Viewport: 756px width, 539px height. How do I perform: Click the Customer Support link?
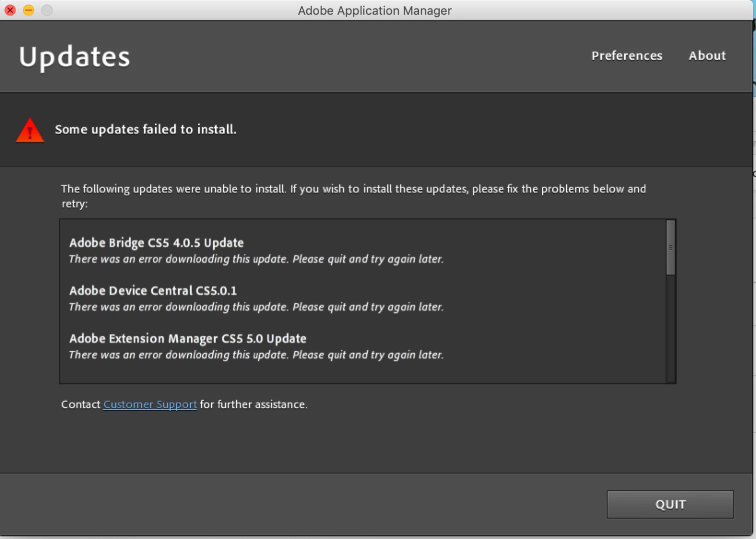click(150, 404)
